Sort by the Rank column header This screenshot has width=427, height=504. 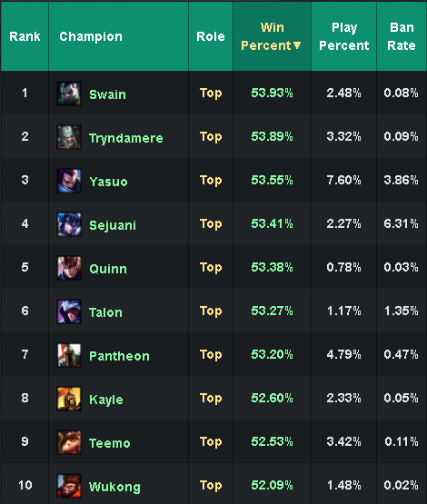[x=25, y=36]
